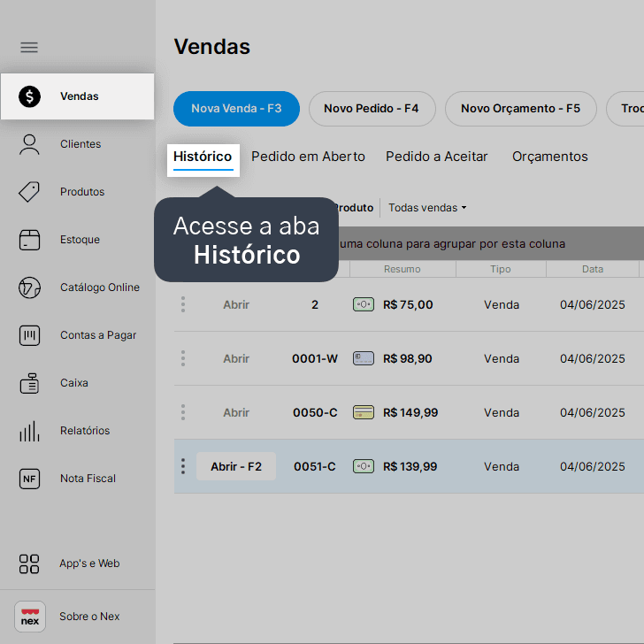This screenshot has width=644, height=644.
Task: Open Clientes person icon
Action: click(29, 144)
